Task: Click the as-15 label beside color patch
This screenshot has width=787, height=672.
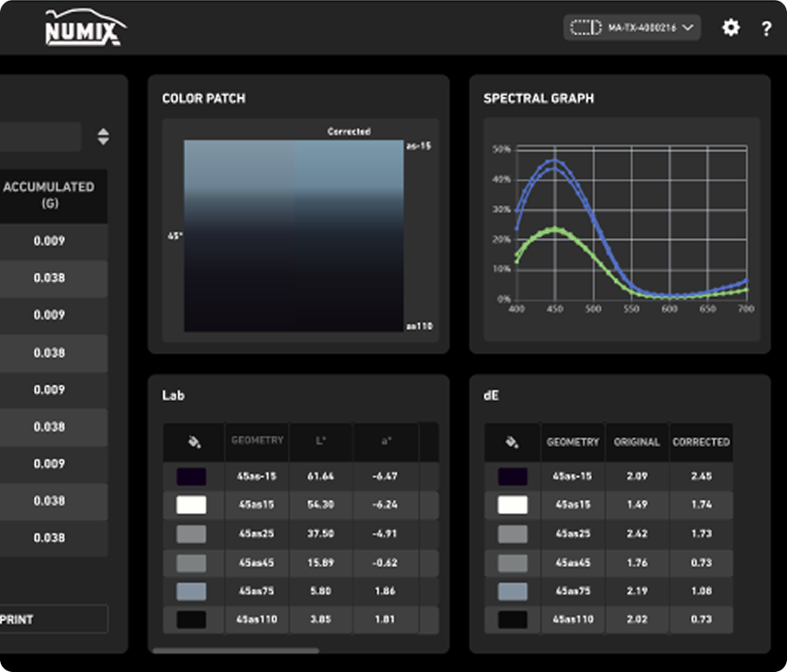Action: pos(419,146)
